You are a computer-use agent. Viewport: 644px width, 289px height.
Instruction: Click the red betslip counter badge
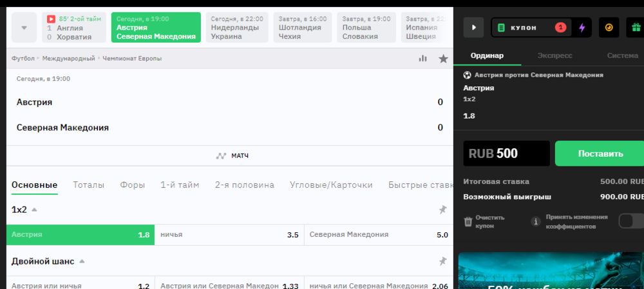(x=561, y=28)
